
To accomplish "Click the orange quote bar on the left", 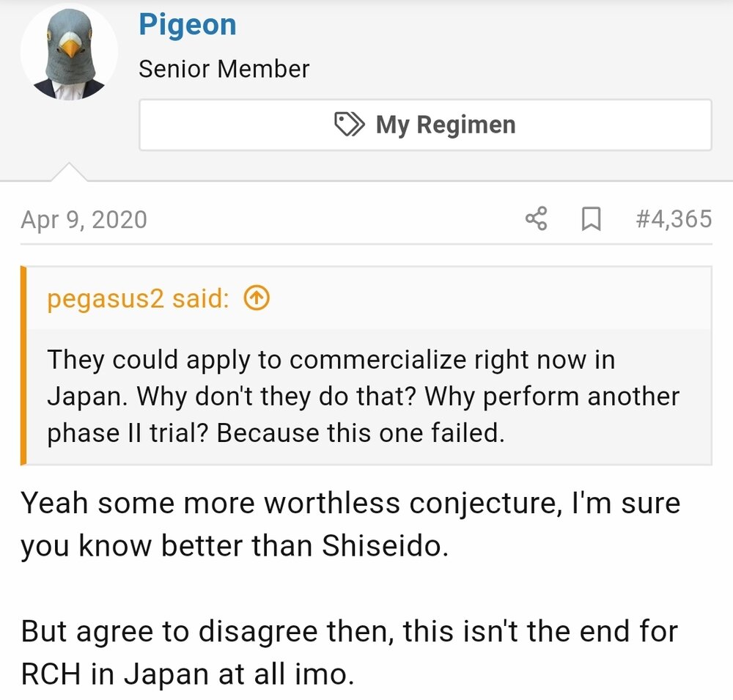I will (x=23, y=366).
